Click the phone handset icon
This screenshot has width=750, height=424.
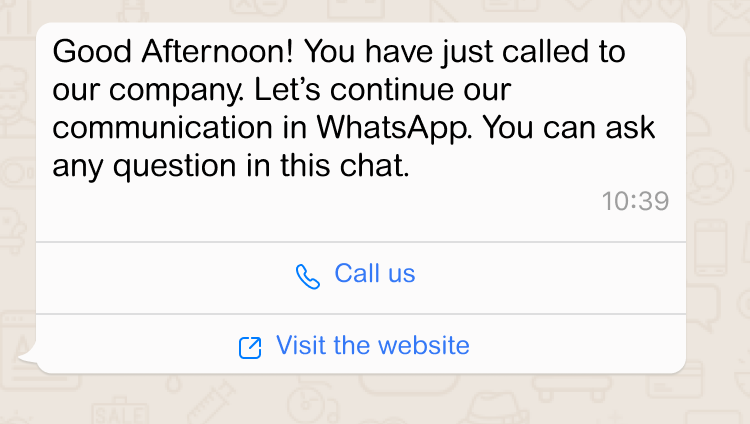tap(308, 276)
